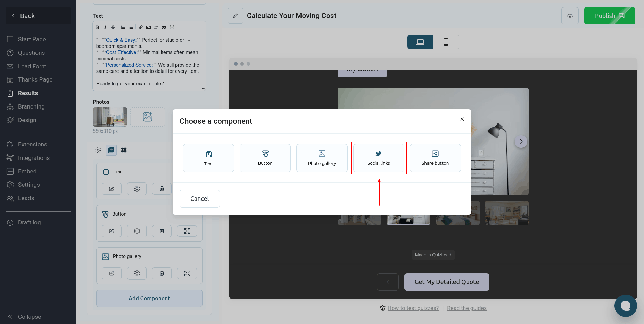Open settings gear for Button component
Screen dimensions: 644x324
click(137, 231)
